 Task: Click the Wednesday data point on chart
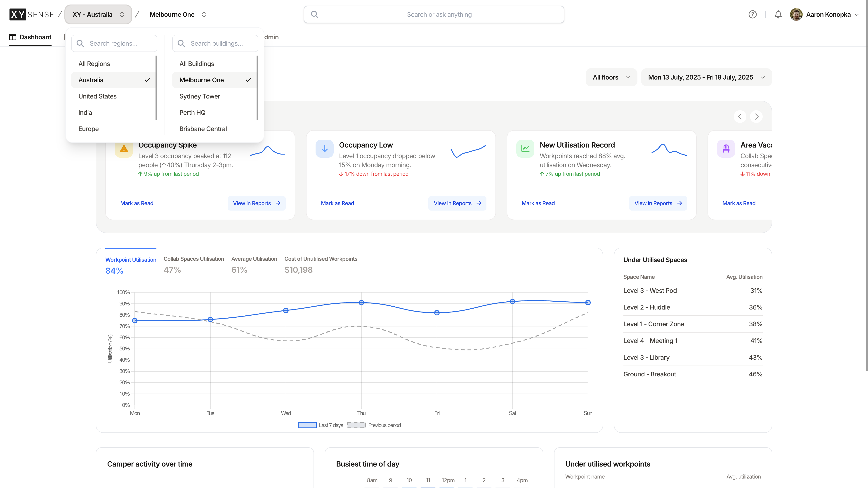pos(286,310)
